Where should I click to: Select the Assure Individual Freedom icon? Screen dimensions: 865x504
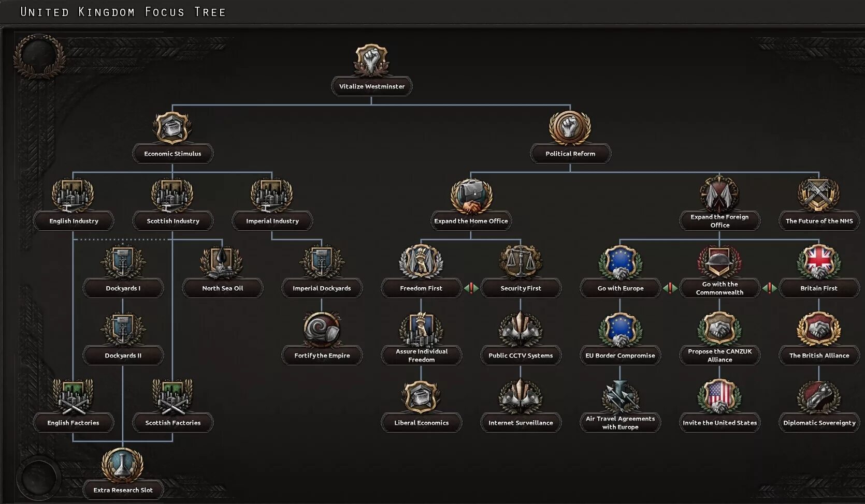coord(421,329)
